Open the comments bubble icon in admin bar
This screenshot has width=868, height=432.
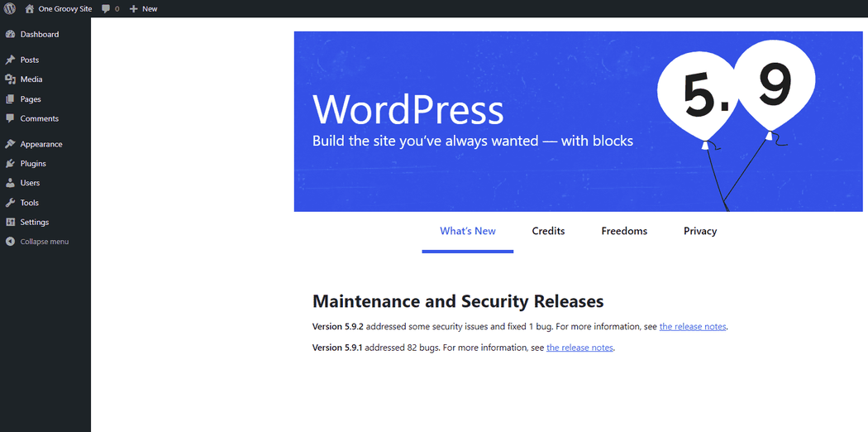coord(107,9)
